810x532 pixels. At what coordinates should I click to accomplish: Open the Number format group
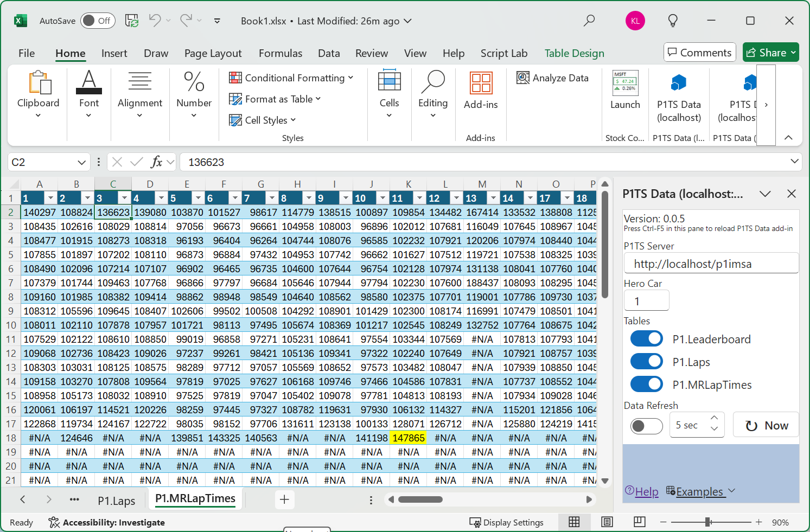click(x=194, y=94)
